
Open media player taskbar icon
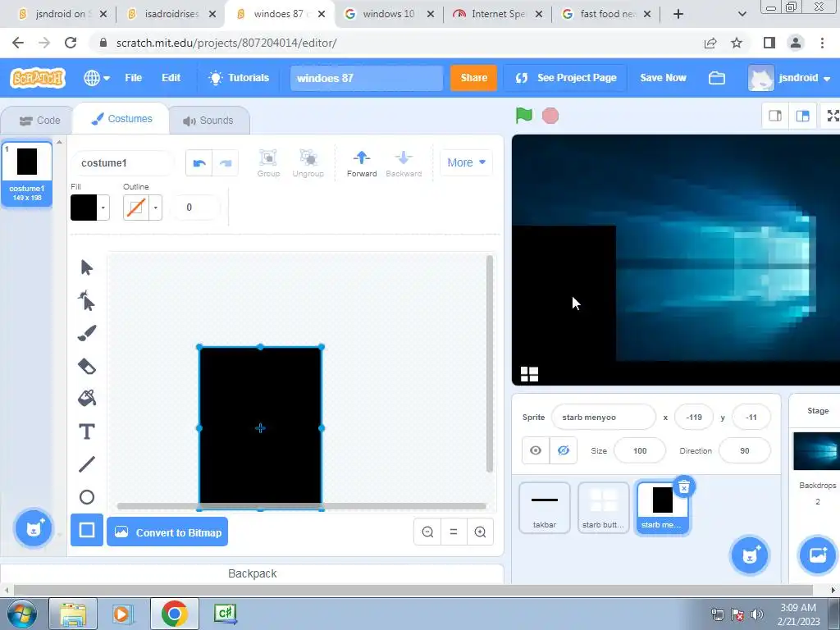tap(121, 614)
